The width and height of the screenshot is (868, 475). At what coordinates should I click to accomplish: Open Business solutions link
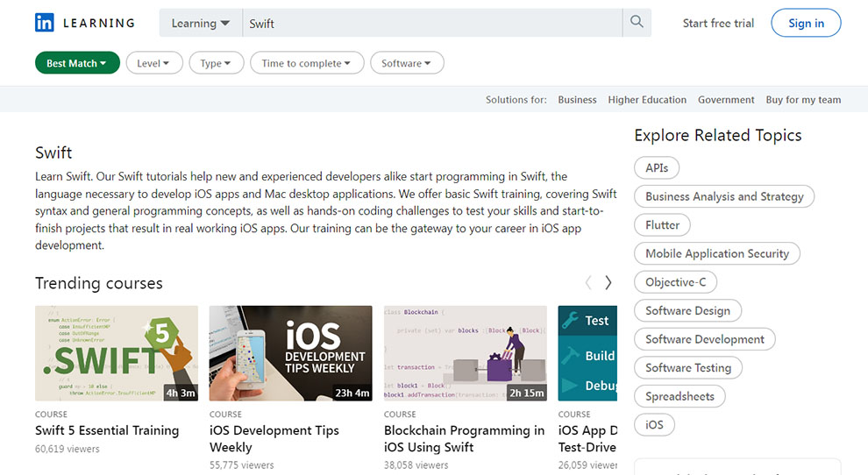pyautogui.click(x=577, y=100)
